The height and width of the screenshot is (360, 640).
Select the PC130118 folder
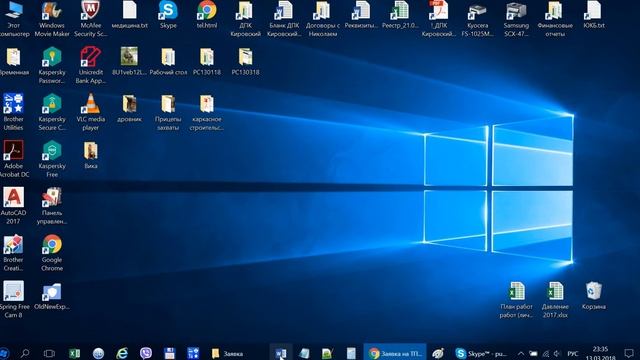[x=207, y=62]
